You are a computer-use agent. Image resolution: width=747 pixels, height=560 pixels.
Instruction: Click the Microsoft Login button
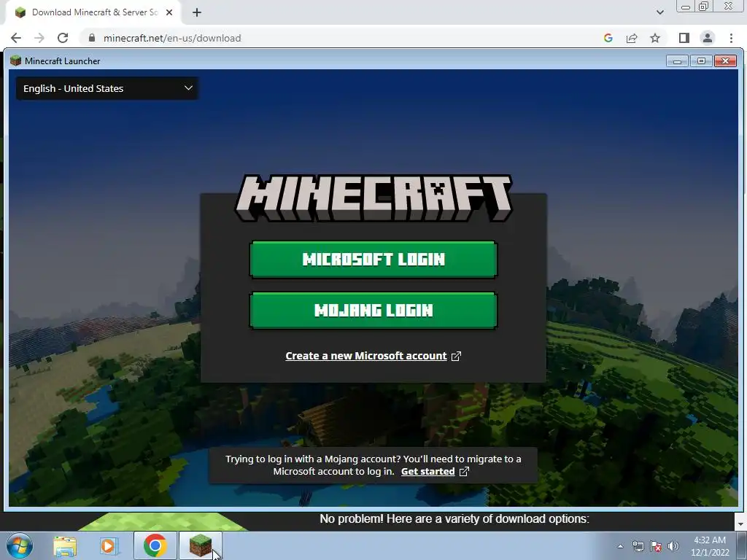tap(373, 259)
